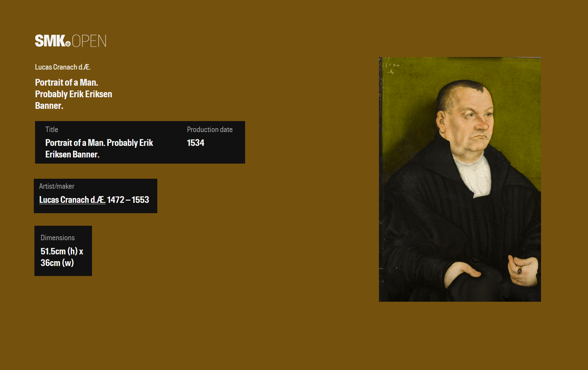Click the Production date value 1534
The height and width of the screenshot is (370, 588).
pos(196,143)
